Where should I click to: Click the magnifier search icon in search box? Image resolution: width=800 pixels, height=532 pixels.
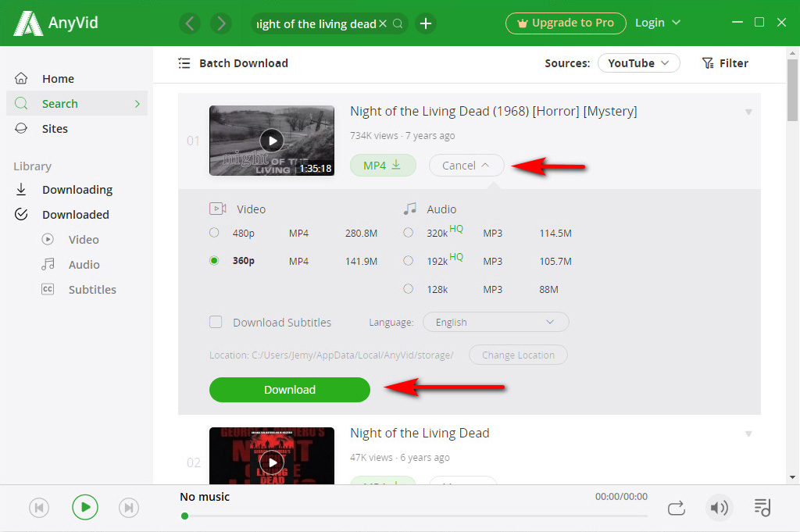tap(398, 23)
